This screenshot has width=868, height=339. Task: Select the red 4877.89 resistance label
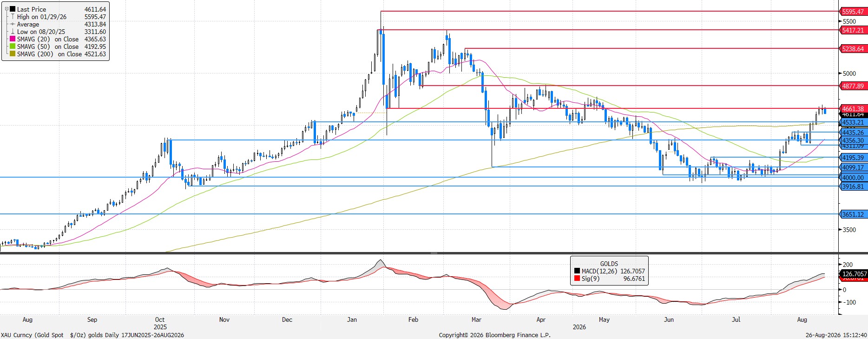(853, 86)
